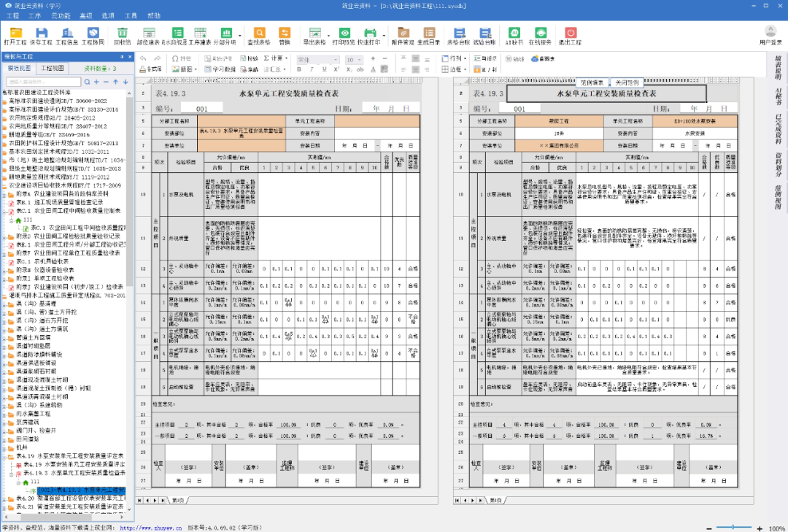Click the plus icon beside tree search
The width and height of the screenshot is (788, 532).
pyautogui.click(x=96, y=82)
